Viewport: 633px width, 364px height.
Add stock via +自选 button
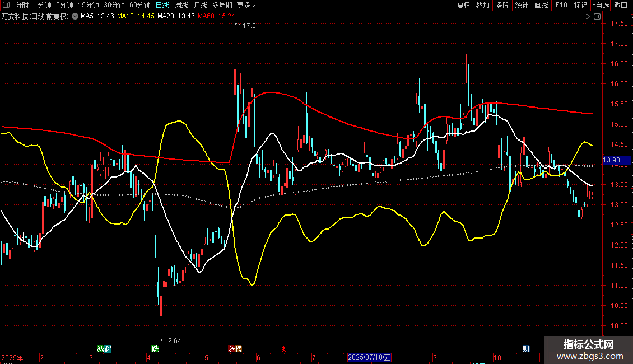tap(601, 5)
